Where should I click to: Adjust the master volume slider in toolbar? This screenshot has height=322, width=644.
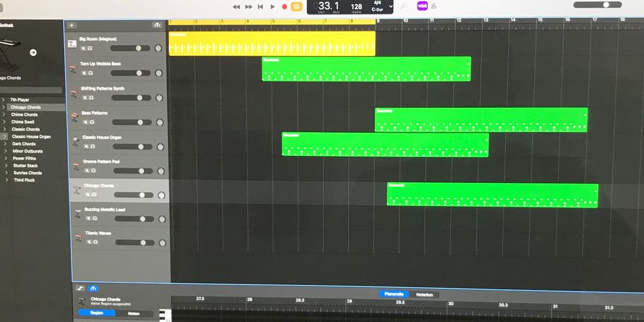coord(597,5)
